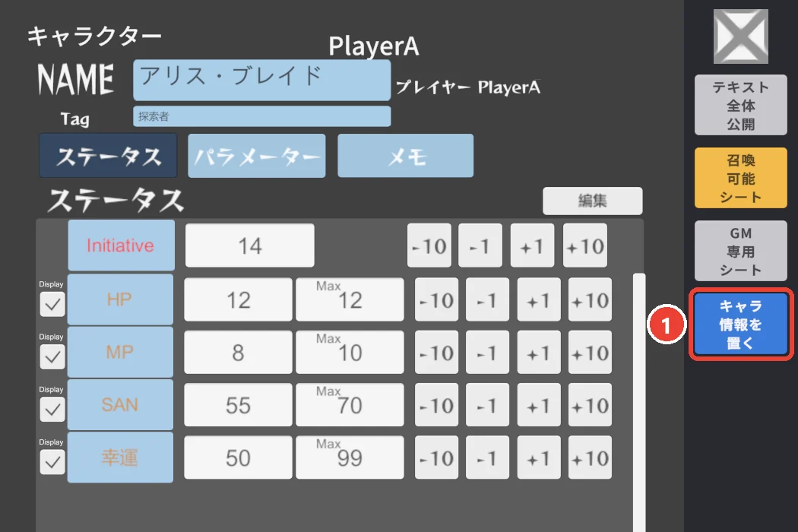This screenshot has width=798, height=532.
Task: Edit the NAME field アリス・ブレイド
Action: (x=262, y=80)
